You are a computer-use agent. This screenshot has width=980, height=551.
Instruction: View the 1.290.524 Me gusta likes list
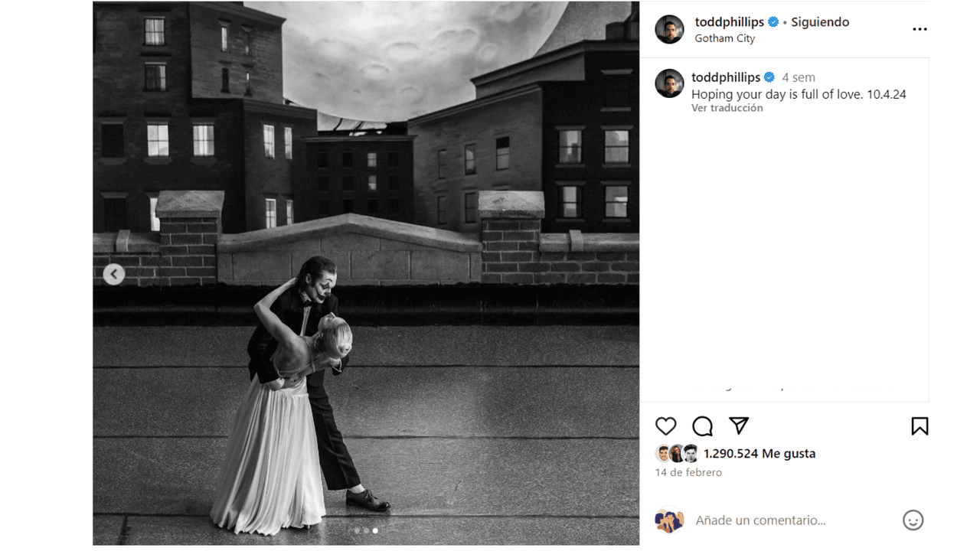point(759,453)
